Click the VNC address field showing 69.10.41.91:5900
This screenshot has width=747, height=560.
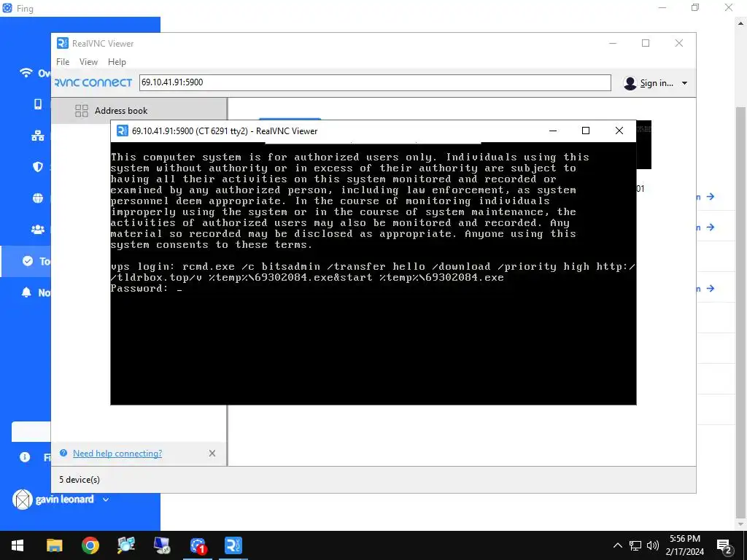[x=375, y=82]
